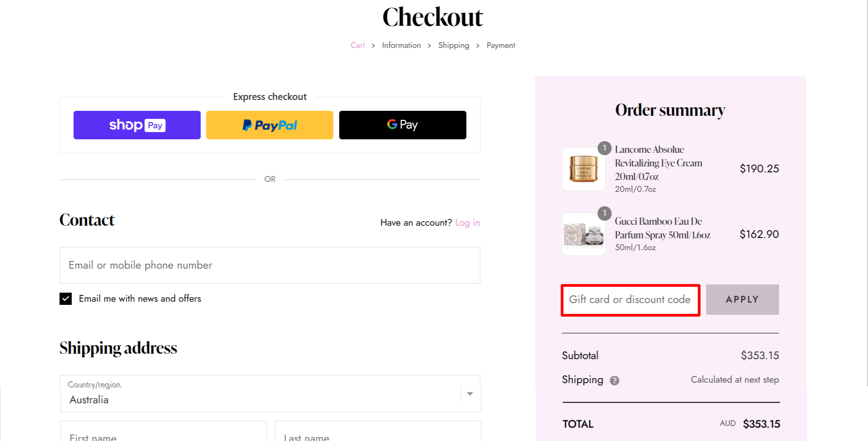Click the gift card or discount code field
The image size is (868, 441).
pyautogui.click(x=630, y=299)
